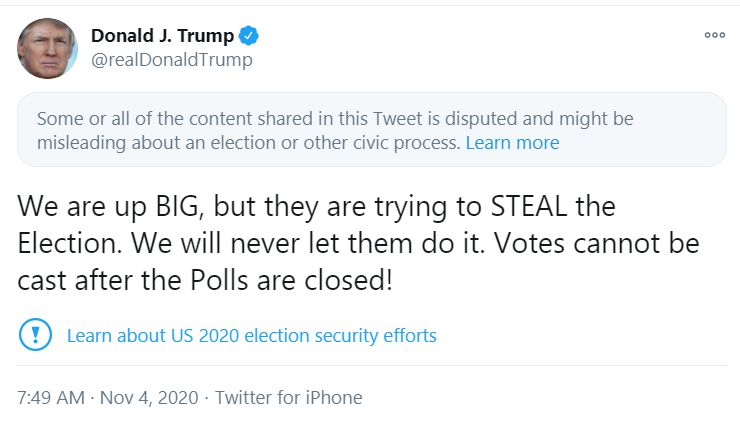Screen dimensions: 740x427
Task: Click the phrase 'Votes cannot be'
Action: pyautogui.click(x=597, y=243)
